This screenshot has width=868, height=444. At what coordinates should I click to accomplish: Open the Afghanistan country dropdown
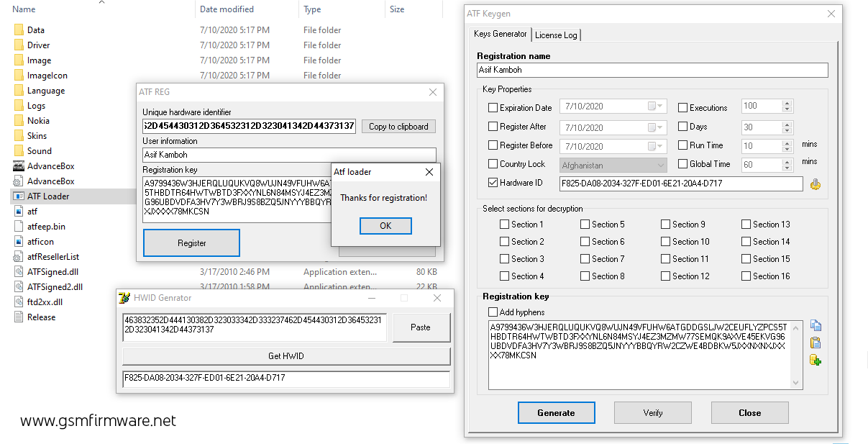661,165
